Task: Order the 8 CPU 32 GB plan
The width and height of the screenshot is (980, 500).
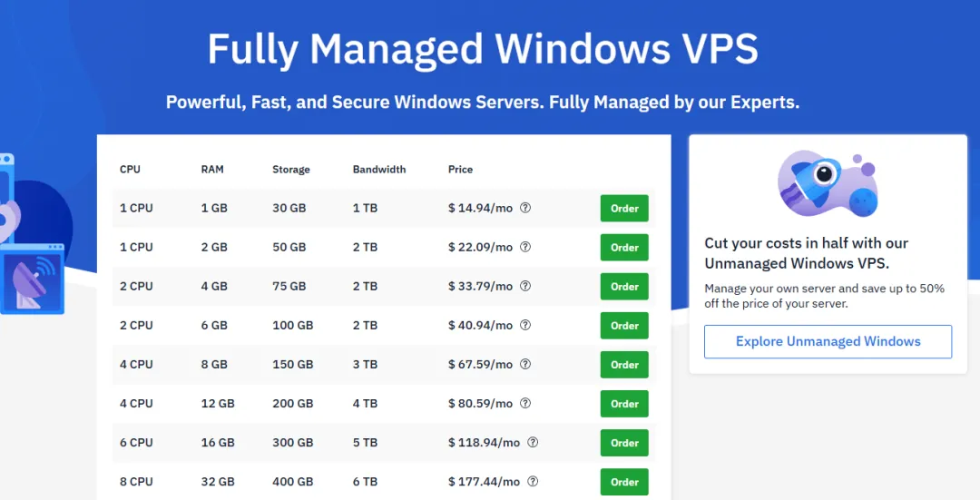Action: (624, 482)
